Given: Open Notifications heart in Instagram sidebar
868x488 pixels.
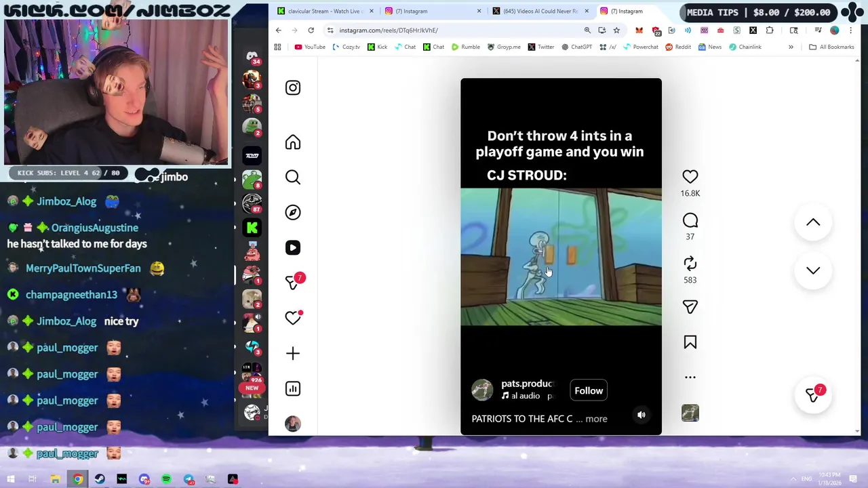Looking at the screenshot, I should pos(293,318).
